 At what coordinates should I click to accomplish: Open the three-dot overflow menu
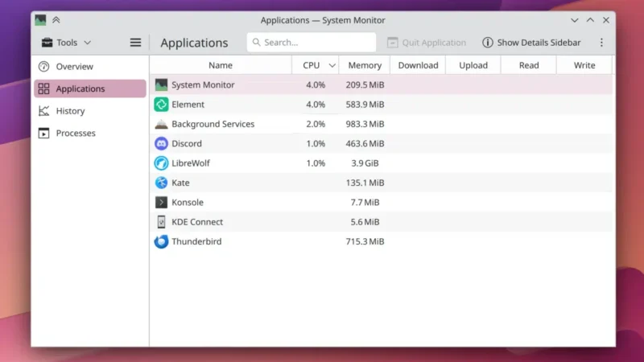tap(601, 43)
